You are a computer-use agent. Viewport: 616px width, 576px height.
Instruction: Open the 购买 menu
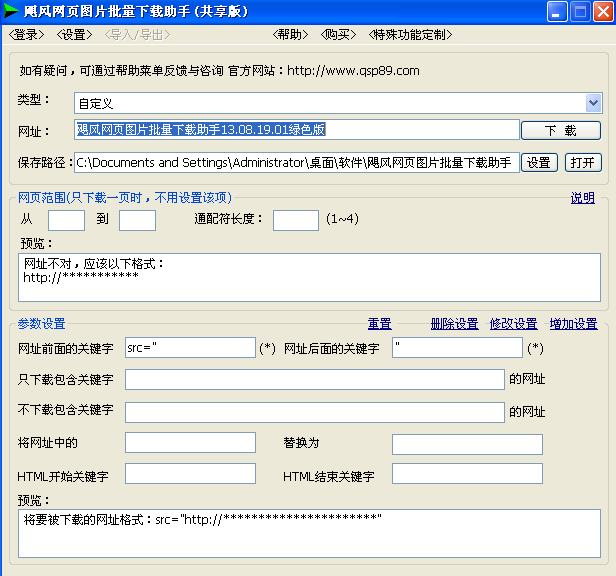tap(338, 35)
